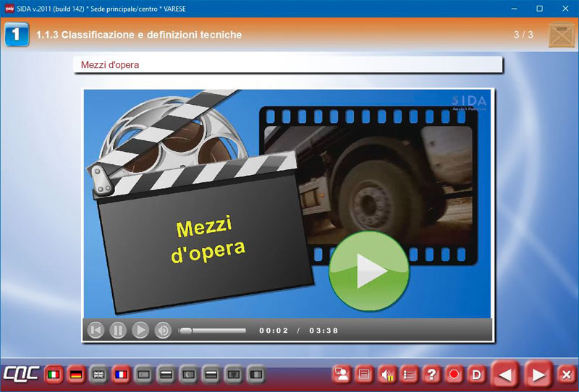This screenshot has height=392, width=579.
Task: Click the D button in bottom toolbar
Action: click(x=476, y=375)
